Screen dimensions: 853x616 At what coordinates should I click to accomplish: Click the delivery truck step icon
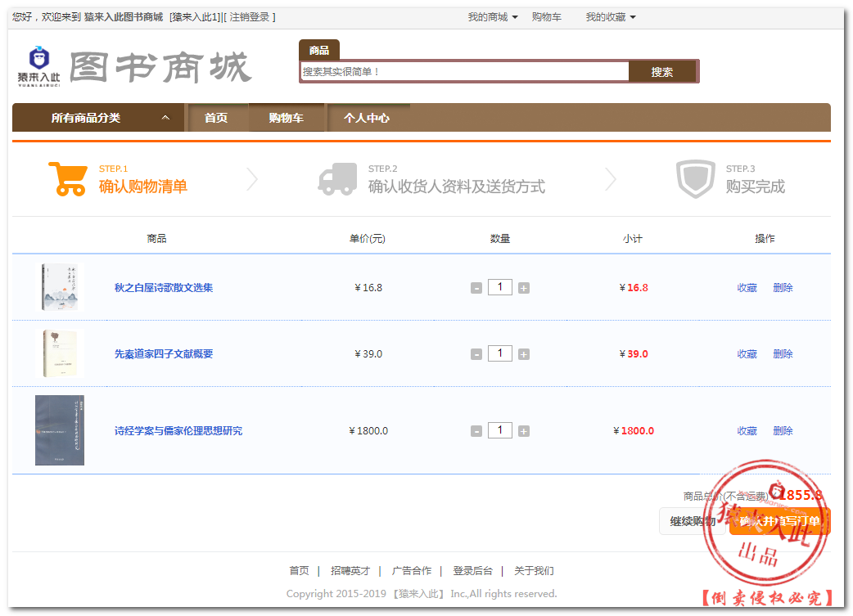click(x=337, y=178)
